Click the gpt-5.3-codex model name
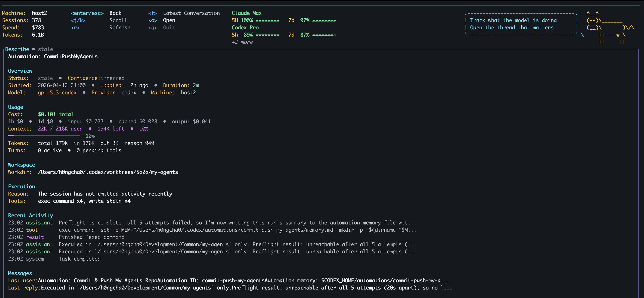The height and width of the screenshot is (298, 644). coord(57,92)
